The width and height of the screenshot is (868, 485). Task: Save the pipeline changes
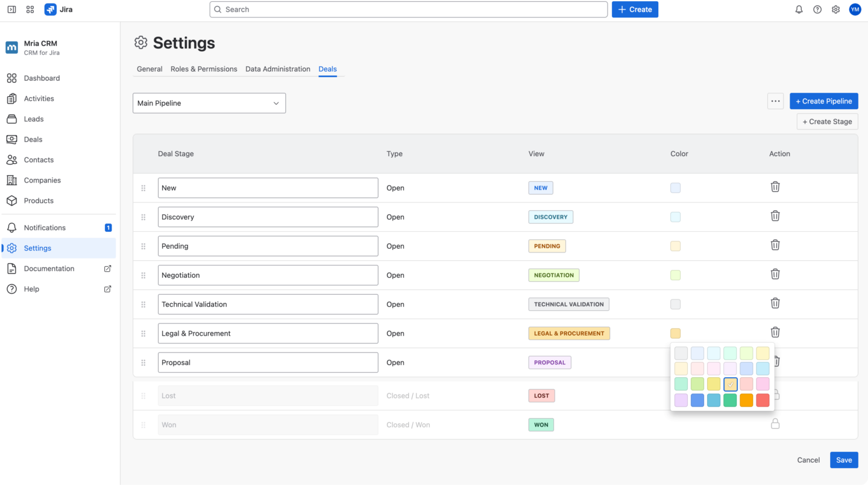pos(844,460)
